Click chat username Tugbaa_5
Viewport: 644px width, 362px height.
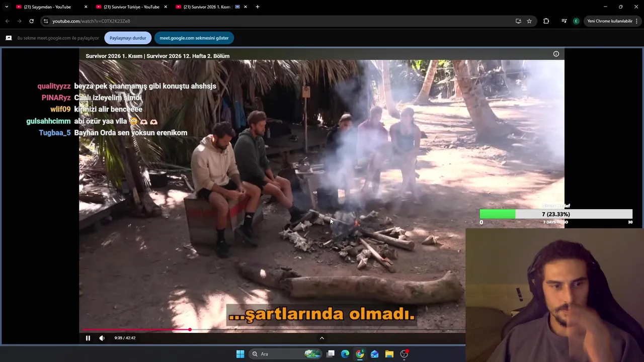point(55,133)
